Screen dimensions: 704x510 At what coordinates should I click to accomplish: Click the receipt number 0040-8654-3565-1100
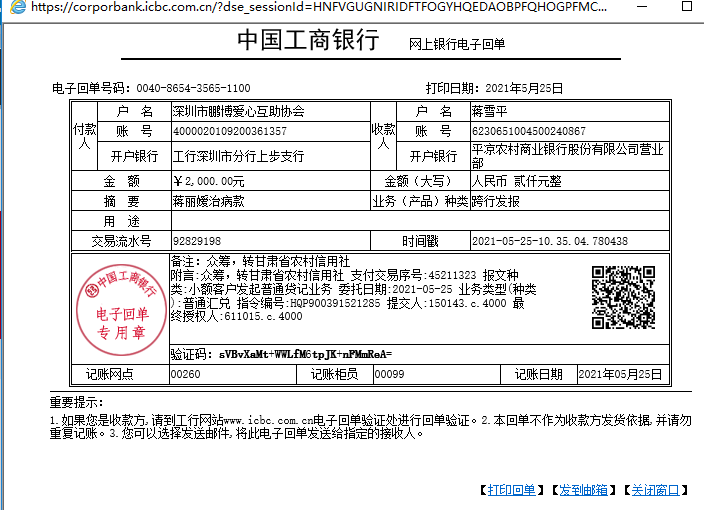click(x=194, y=88)
